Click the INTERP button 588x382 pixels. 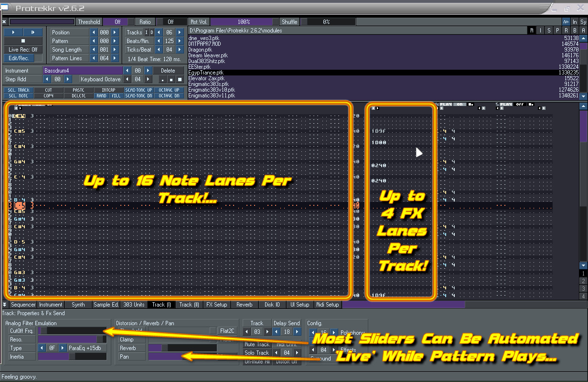point(109,90)
